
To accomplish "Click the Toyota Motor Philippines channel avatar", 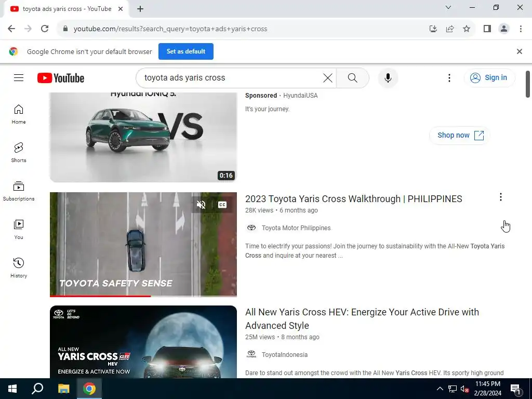I will coord(251,228).
